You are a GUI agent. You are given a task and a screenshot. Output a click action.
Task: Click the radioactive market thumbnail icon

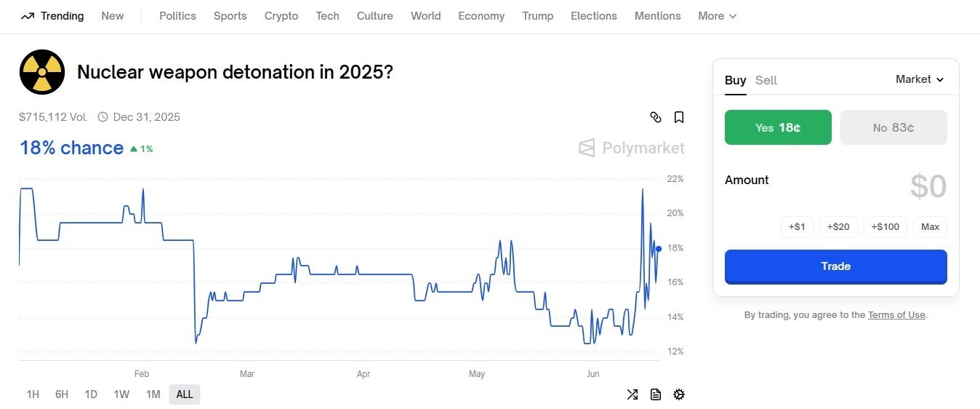click(x=42, y=72)
